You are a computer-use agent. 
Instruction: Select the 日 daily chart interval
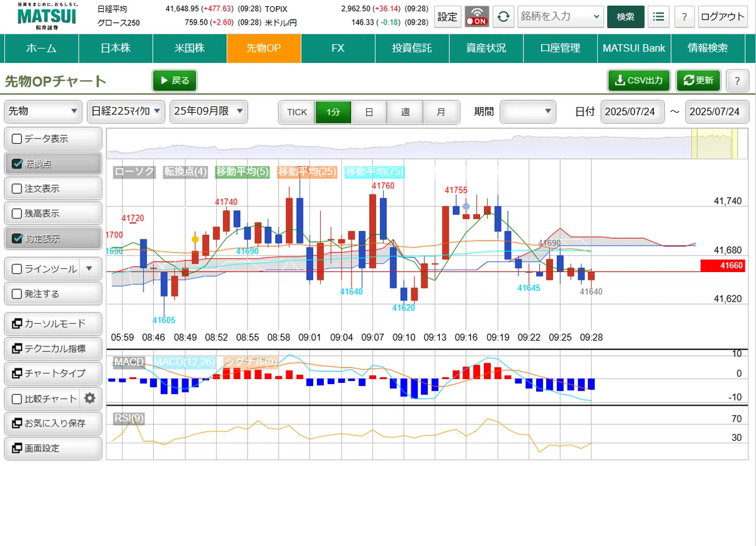coord(369,112)
